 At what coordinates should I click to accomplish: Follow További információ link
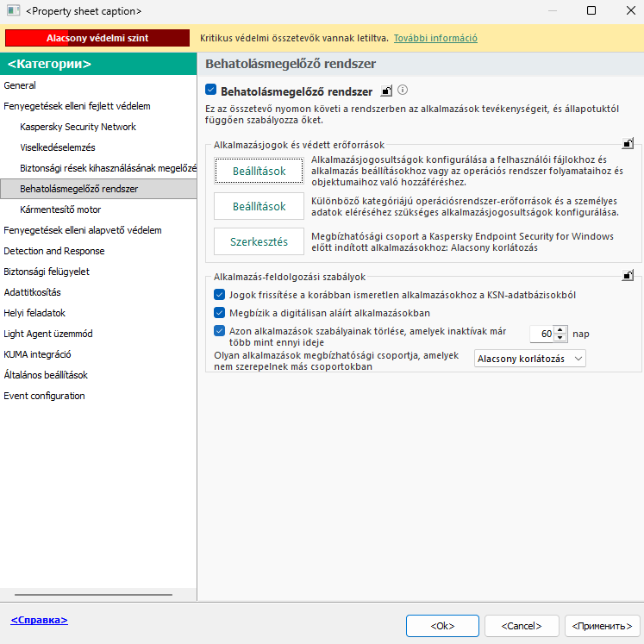point(435,38)
